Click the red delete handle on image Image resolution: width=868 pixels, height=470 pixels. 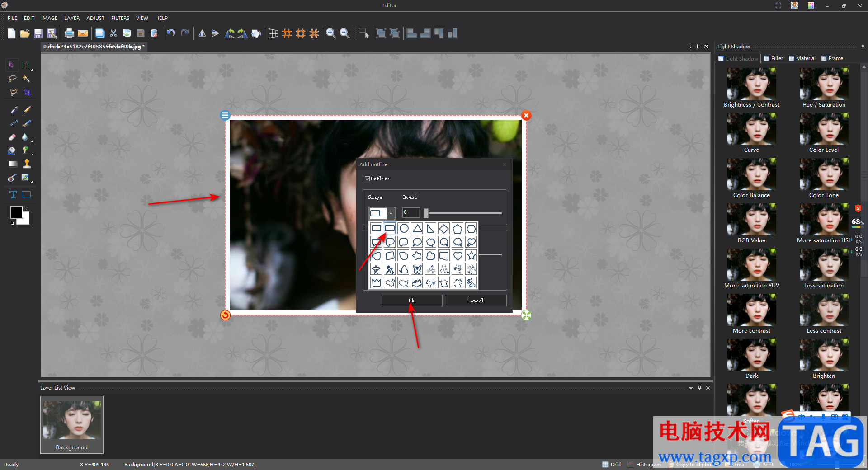526,115
